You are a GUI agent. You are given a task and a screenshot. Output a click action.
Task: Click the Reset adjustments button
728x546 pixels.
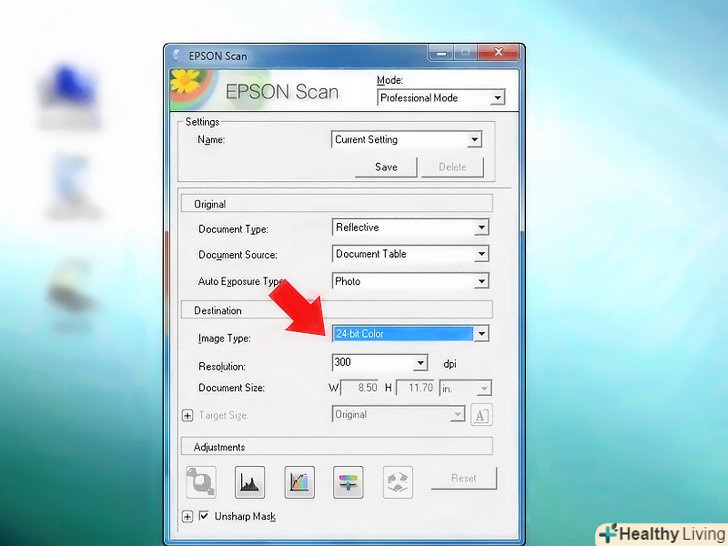coord(463,478)
